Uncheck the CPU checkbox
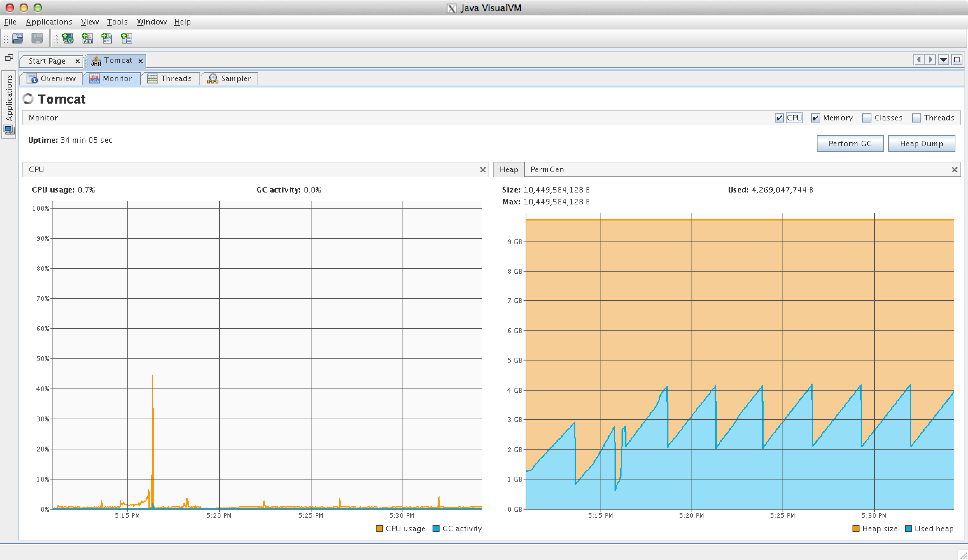968x560 pixels. [779, 118]
